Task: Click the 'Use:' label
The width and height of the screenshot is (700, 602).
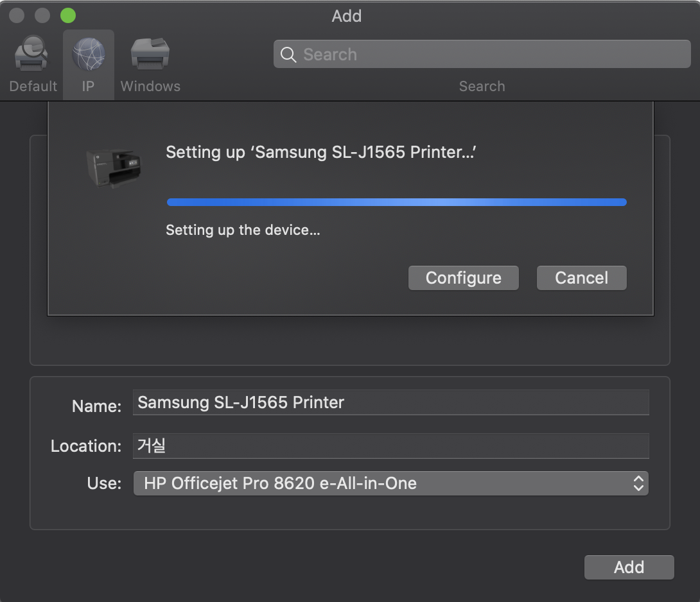Action: (x=104, y=483)
